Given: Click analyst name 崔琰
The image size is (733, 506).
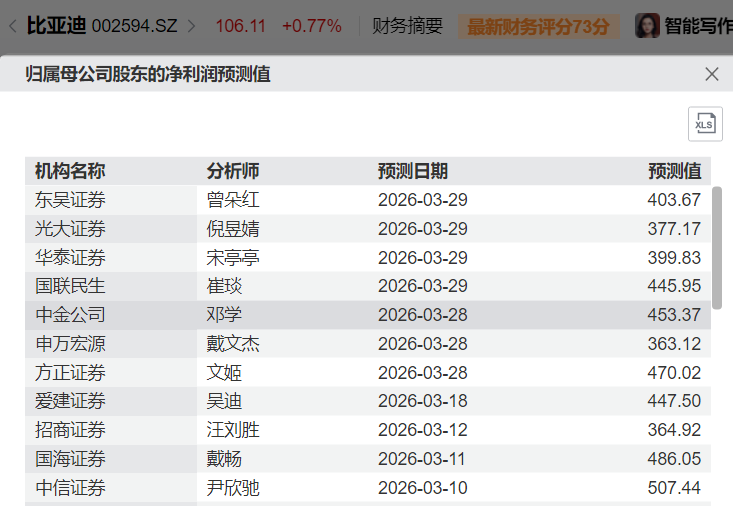Looking at the screenshot, I should pos(224,286).
